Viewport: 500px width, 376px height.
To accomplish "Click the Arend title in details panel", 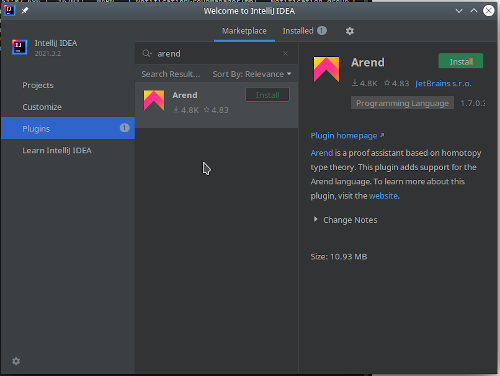I will [x=368, y=62].
